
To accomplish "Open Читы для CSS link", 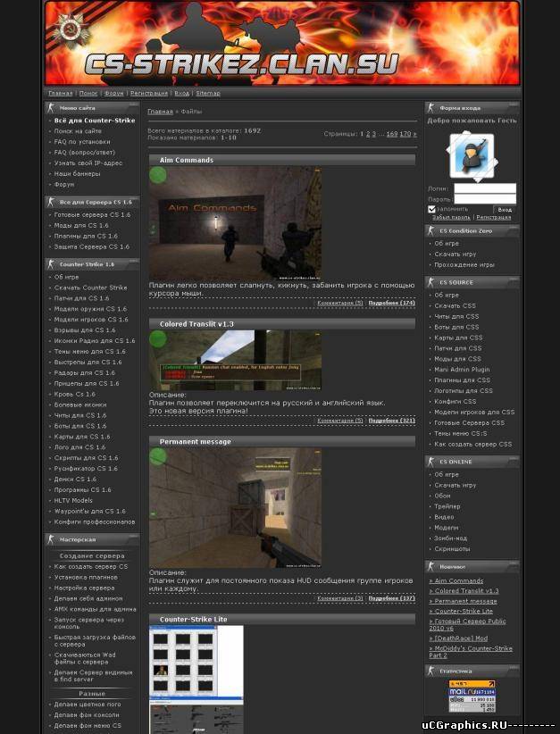I will (x=456, y=316).
